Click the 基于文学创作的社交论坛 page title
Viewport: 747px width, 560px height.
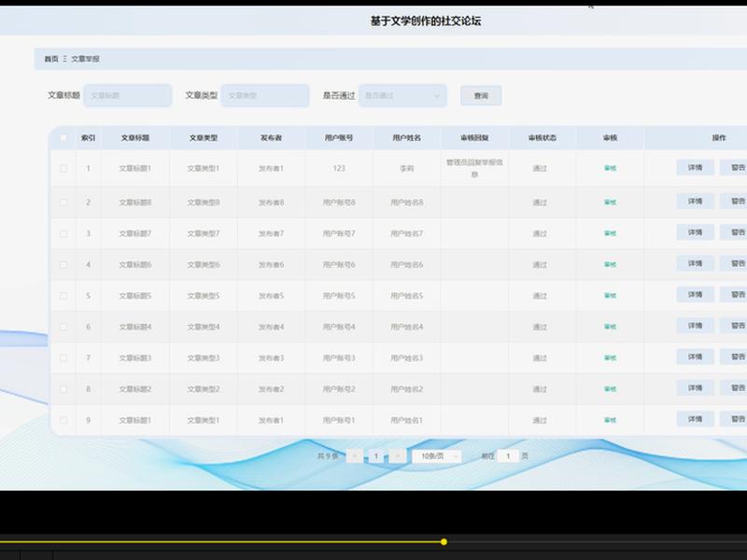tap(426, 21)
